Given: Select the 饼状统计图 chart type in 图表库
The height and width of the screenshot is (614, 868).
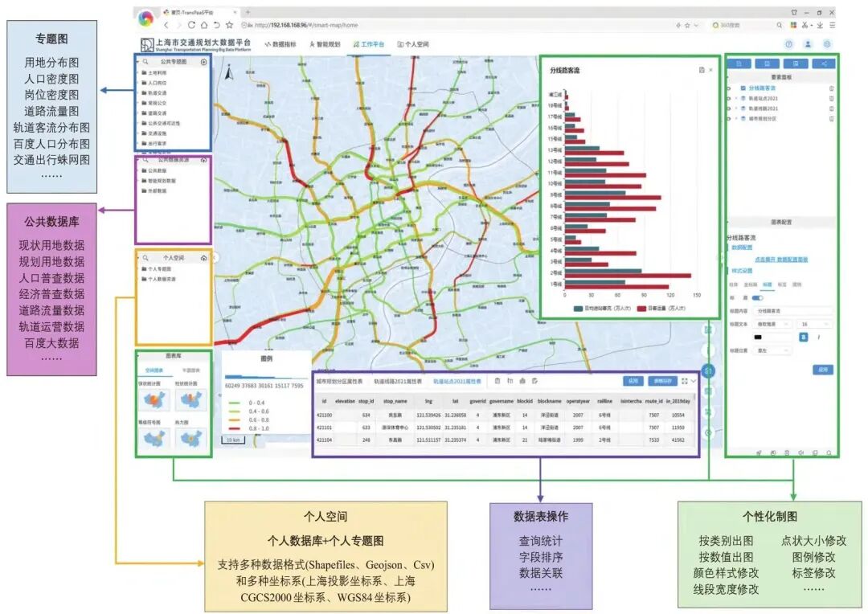Looking at the screenshot, I should (x=154, y=399).
